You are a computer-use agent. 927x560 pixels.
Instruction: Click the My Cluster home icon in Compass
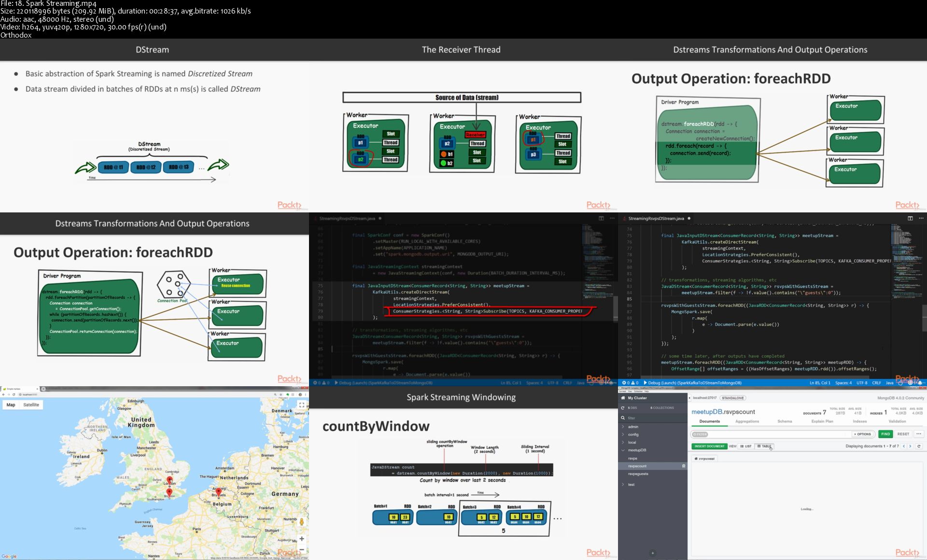click(623, 398)
